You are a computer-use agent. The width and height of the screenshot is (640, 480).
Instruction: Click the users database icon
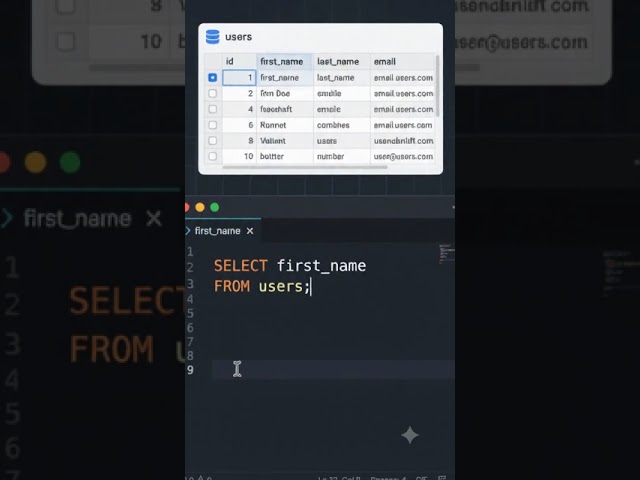pos(212,37)
